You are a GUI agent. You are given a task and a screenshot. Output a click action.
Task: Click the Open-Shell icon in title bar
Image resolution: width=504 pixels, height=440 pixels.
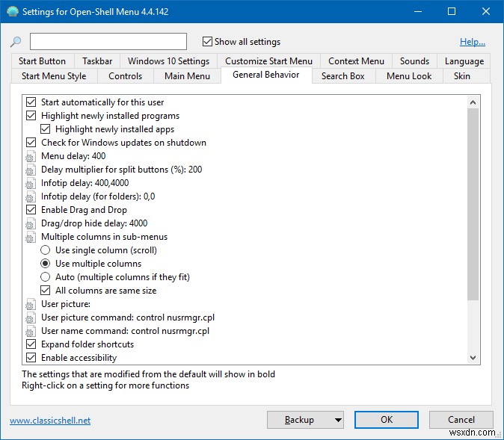[x=12, y=12]
